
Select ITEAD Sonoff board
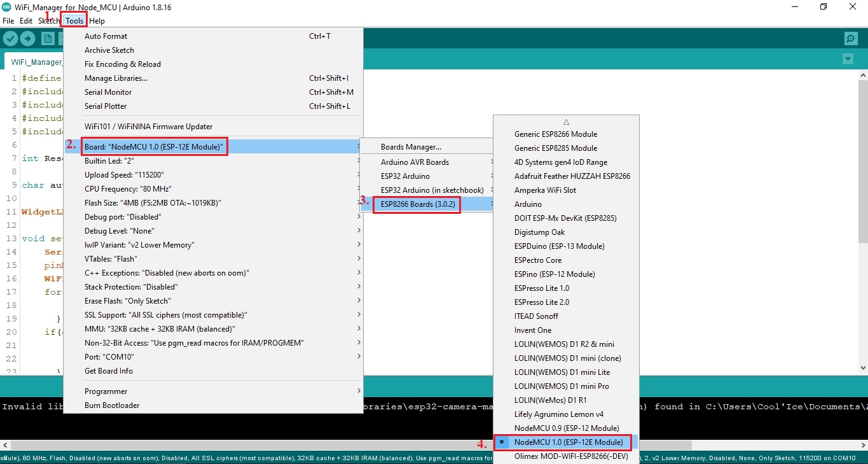pos(566,316)
